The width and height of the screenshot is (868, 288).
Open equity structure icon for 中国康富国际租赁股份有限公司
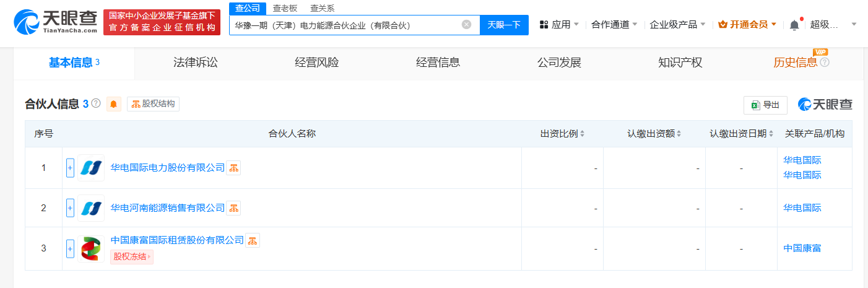pos(253,240)
